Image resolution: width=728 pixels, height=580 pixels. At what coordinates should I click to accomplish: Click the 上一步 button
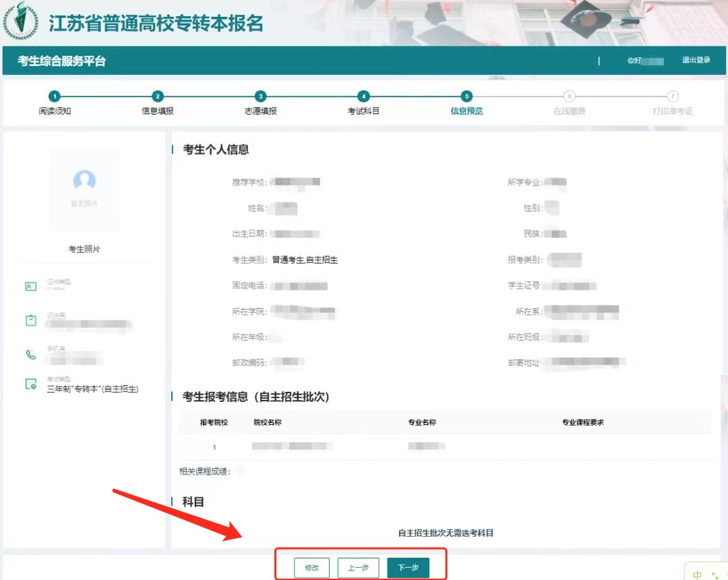[358, 567]
